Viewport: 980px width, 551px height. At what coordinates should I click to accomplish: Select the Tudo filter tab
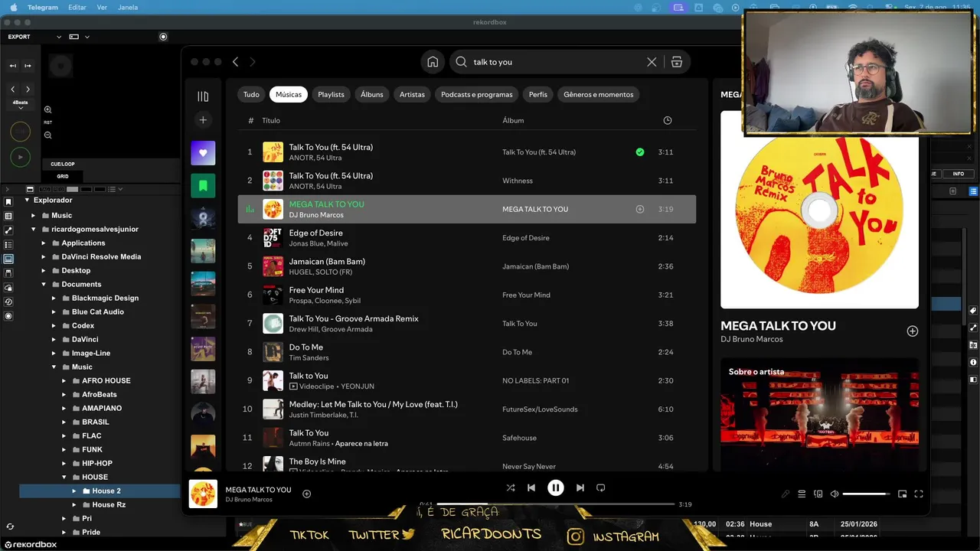(x=251, y=94)
